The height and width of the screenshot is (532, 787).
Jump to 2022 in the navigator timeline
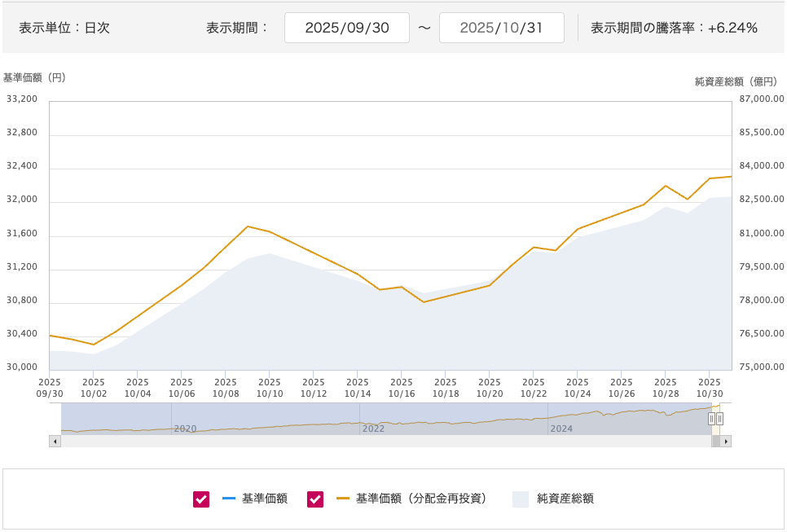click(x=373, y=428)
